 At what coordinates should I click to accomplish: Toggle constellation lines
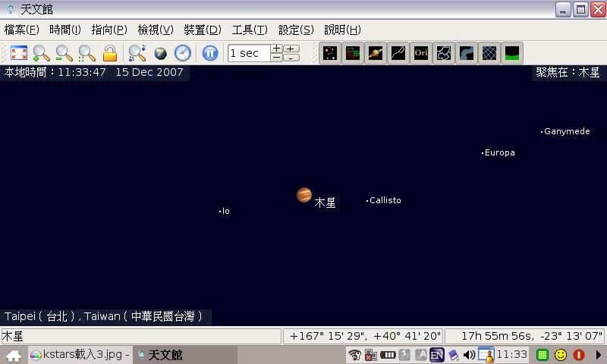pyautogui.click(x=398, y=53)
